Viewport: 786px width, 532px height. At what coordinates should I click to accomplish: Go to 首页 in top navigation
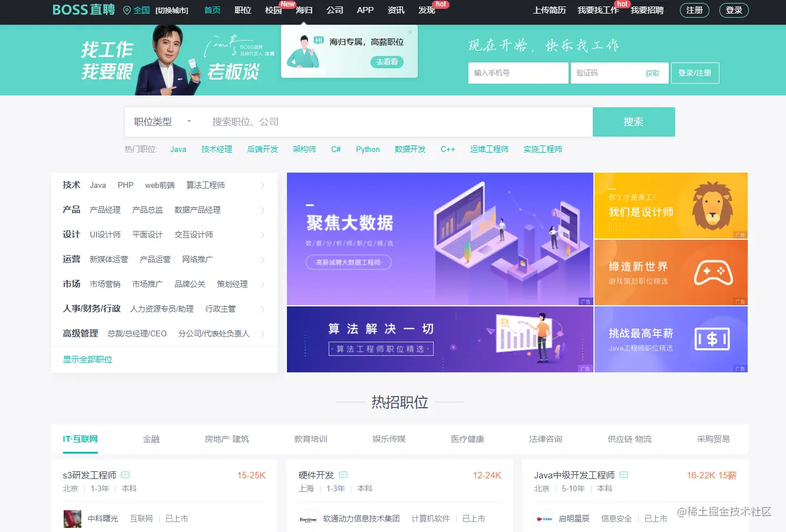pyautogui.click(x=212, y=10)
